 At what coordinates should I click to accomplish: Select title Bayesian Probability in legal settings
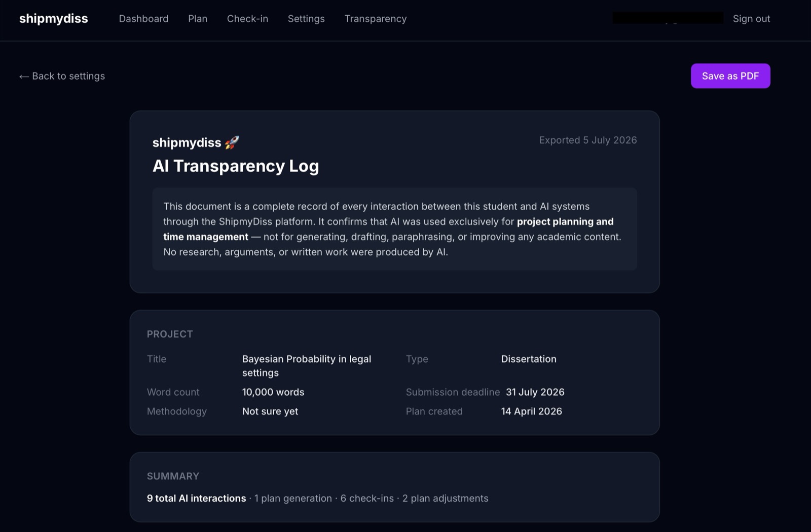pos(307,366)
